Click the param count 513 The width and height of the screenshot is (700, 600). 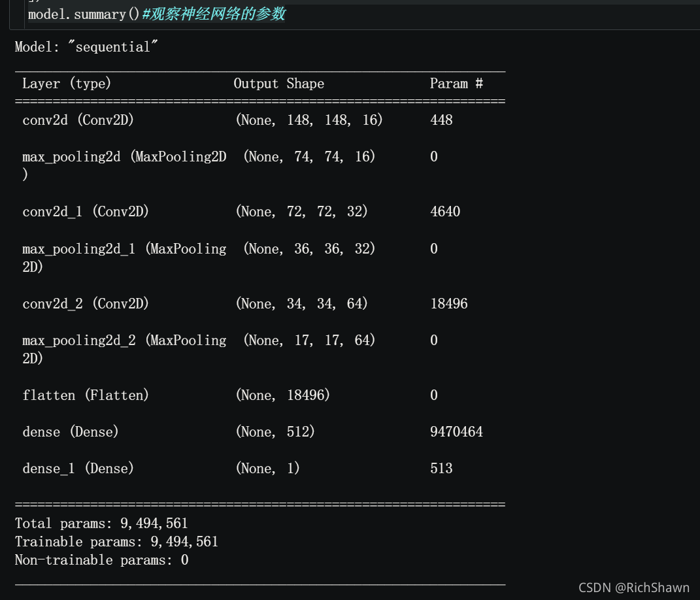442,469
